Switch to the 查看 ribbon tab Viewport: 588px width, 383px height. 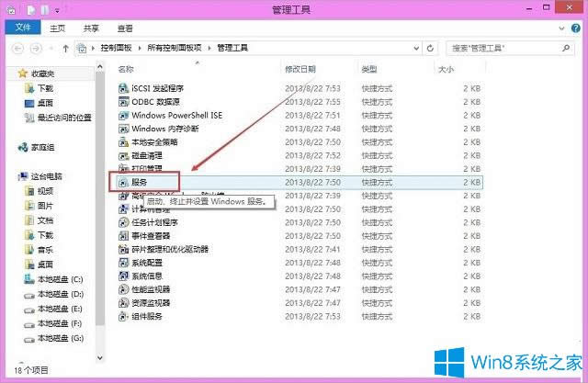(125, 28)
